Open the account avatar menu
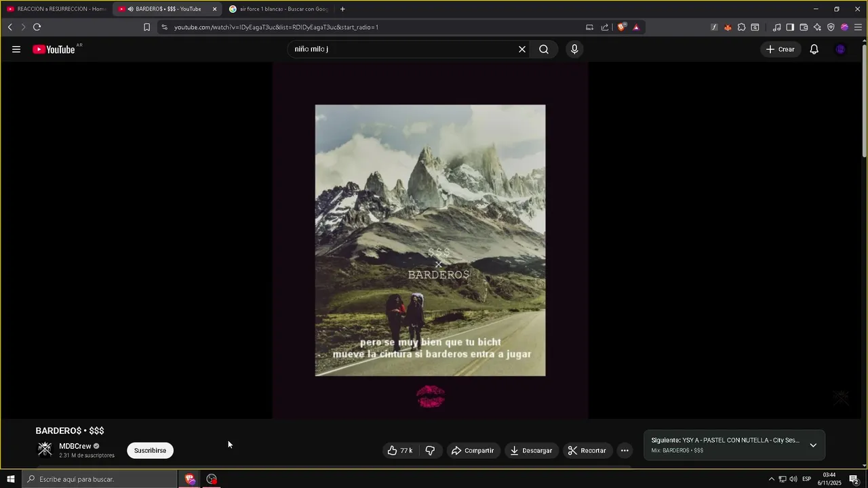The width and height of the screenshot is (868, 488). pyautogui.click(x=841, y=49)
